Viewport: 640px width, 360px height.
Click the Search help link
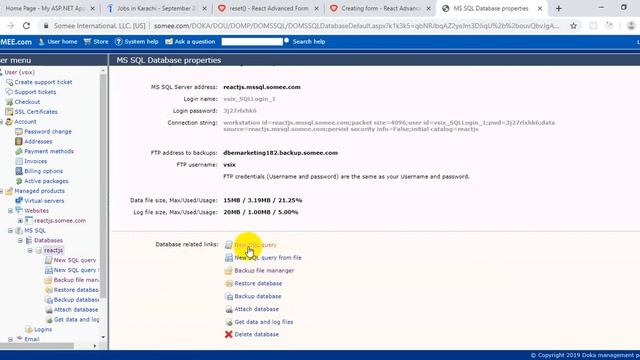pos(309,42)
